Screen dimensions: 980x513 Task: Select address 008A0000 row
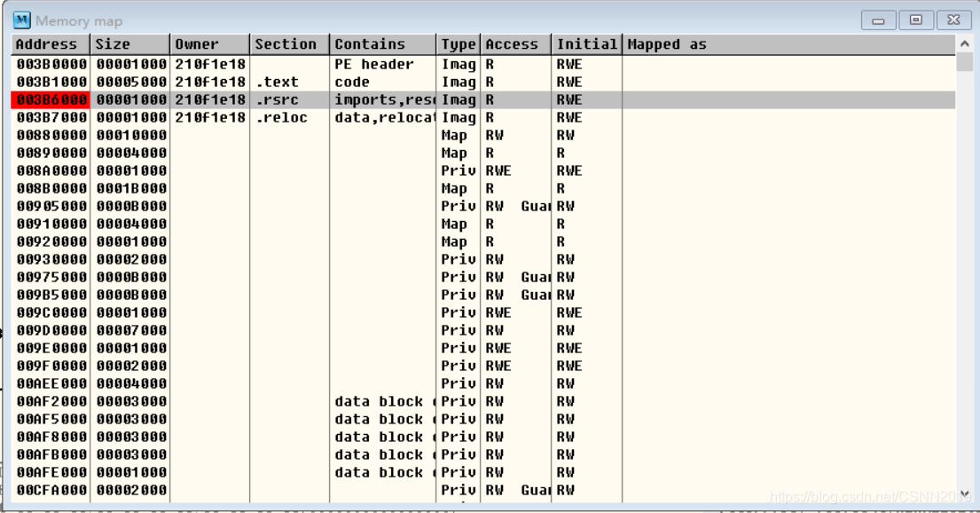point(483,170)
